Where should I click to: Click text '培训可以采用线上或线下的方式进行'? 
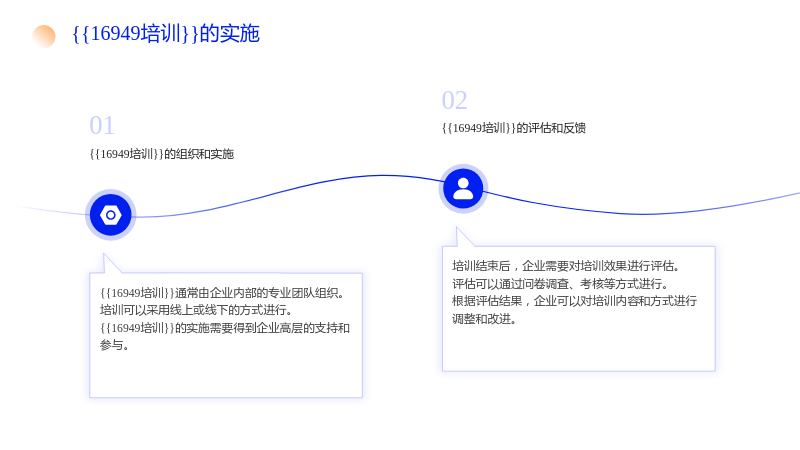coord(196,310)
